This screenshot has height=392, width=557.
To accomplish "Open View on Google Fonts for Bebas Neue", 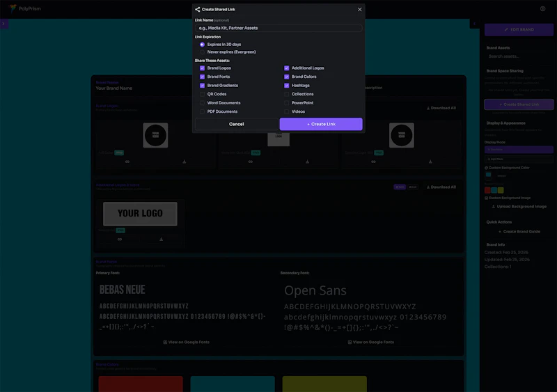I will coord(186,343).
